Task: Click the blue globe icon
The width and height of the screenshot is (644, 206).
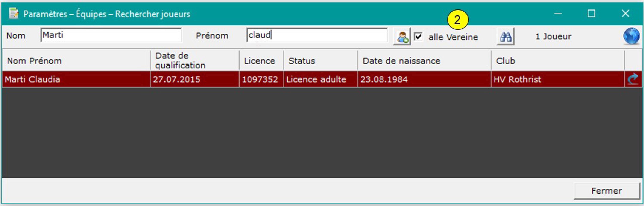Action: pos(631,36)
